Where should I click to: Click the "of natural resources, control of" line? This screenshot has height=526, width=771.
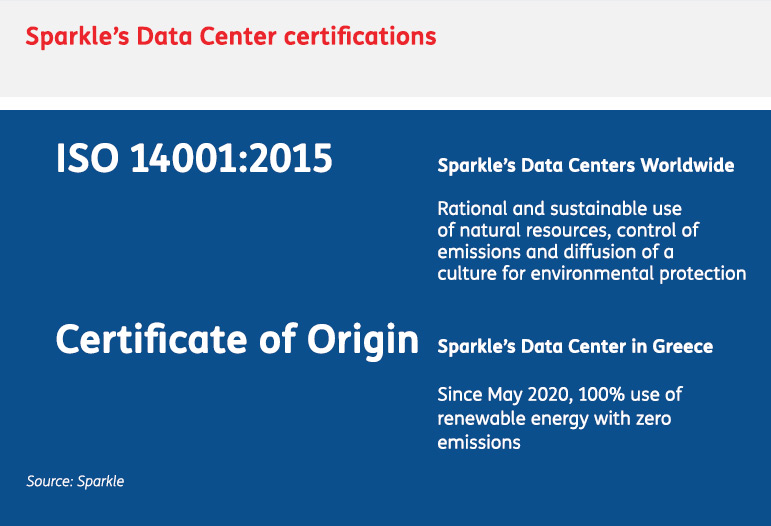(568, 231)
